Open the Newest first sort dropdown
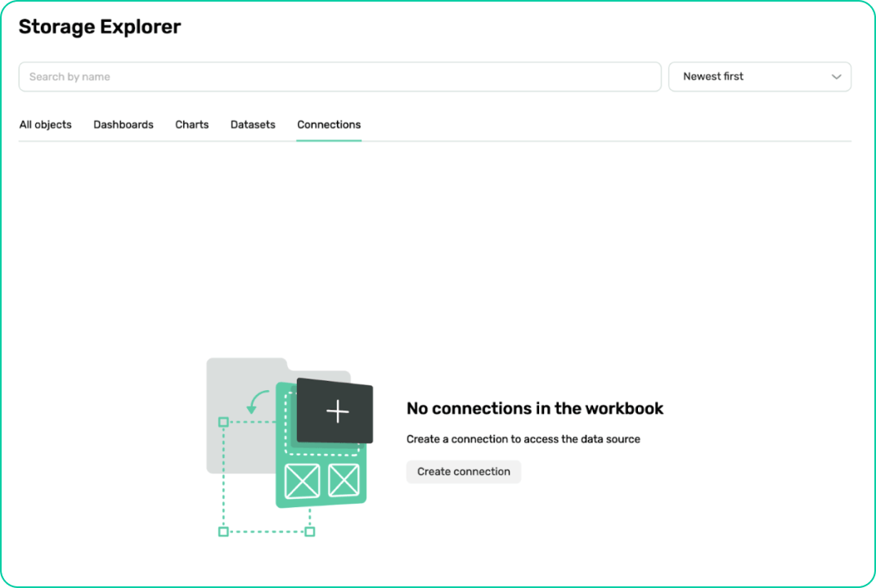 [x=759, y=76]
